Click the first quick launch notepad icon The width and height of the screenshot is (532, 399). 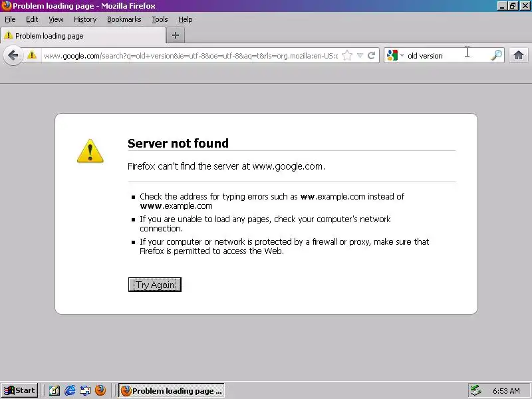coord(55,390)
